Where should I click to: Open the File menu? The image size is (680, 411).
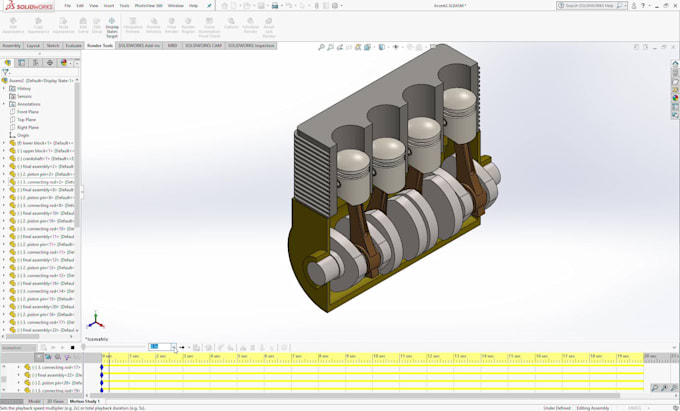coord(68,6)
